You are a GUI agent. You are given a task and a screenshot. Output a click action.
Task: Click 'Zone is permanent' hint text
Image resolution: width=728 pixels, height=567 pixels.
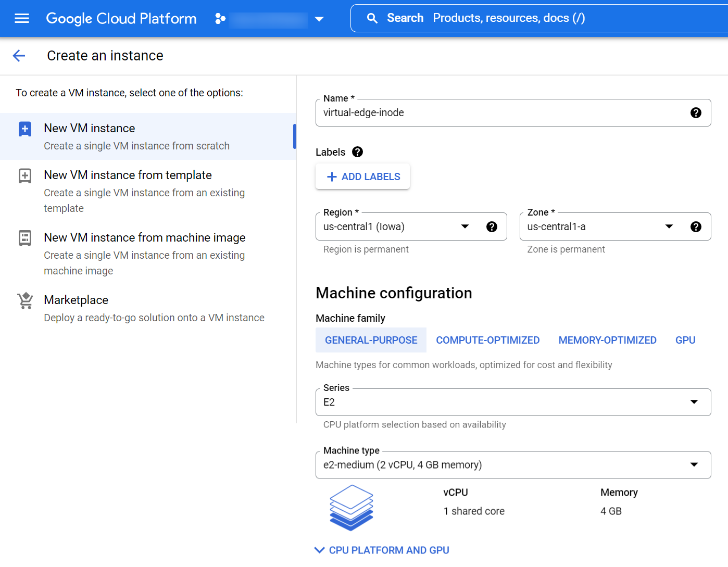(566, 249)
